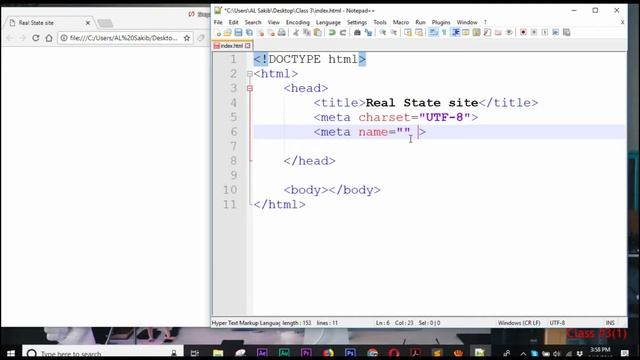Image resolution: width=640 pixels, height=360 pixels.
Task: Open the Language menu
Action: coord(328,22)
